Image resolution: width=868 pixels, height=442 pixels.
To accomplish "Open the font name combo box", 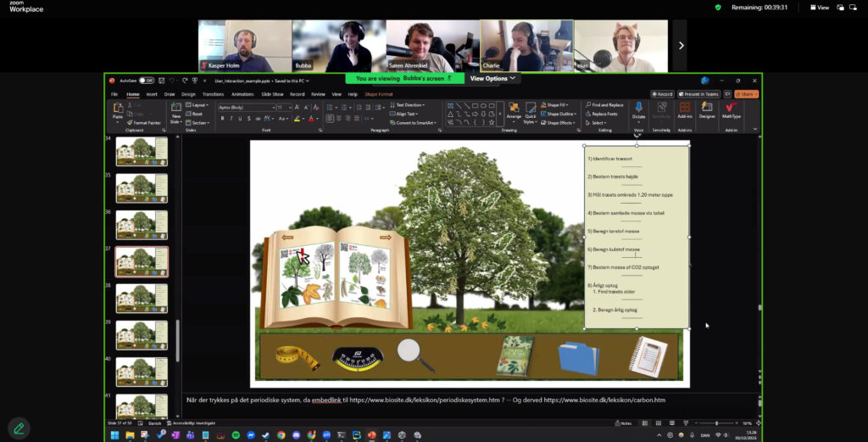I will [x=246, y=108].
